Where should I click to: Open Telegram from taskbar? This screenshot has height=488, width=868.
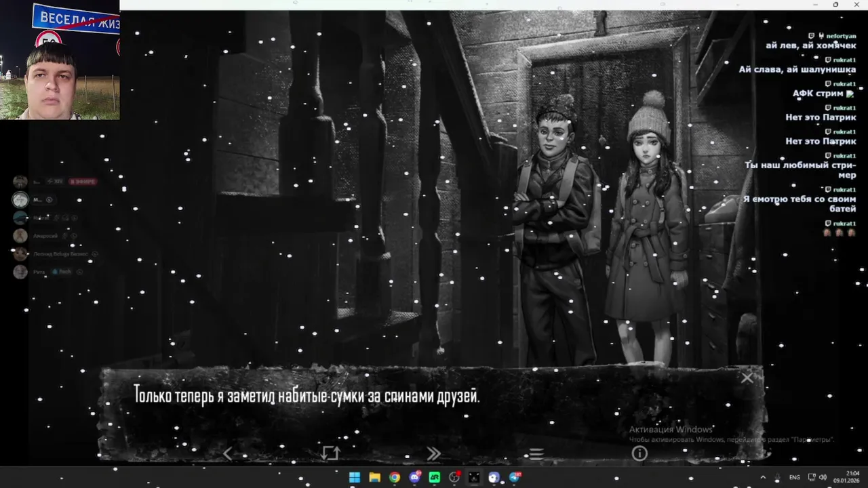click(x=515, y=477)
